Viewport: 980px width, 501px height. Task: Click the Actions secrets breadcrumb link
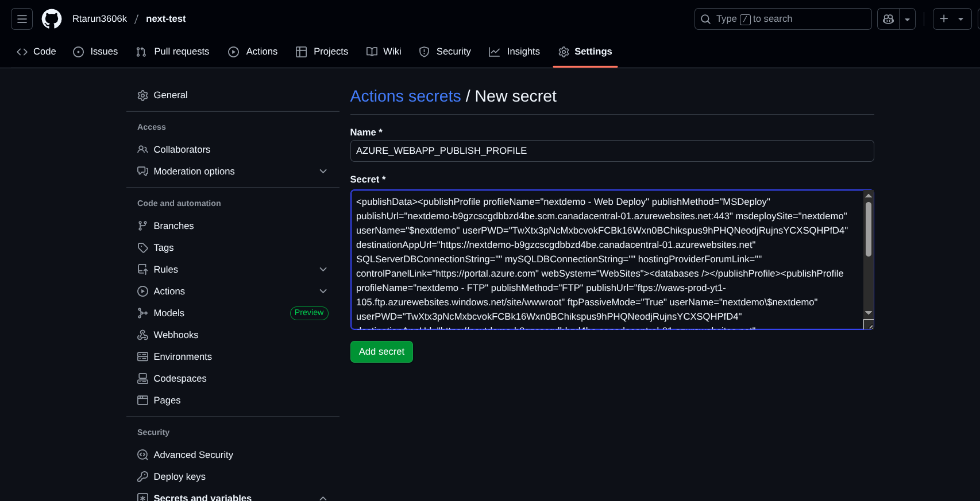click(x=406, y=96)
